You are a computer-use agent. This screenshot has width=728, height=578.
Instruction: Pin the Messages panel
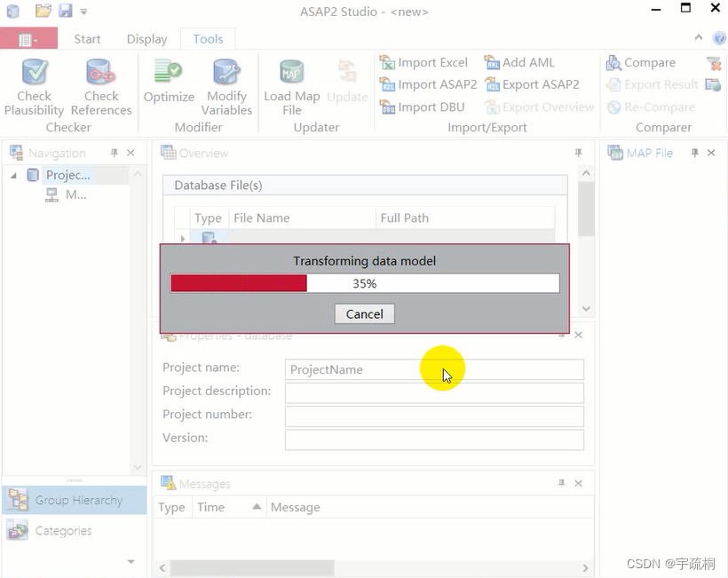click(x=562, y=483)
